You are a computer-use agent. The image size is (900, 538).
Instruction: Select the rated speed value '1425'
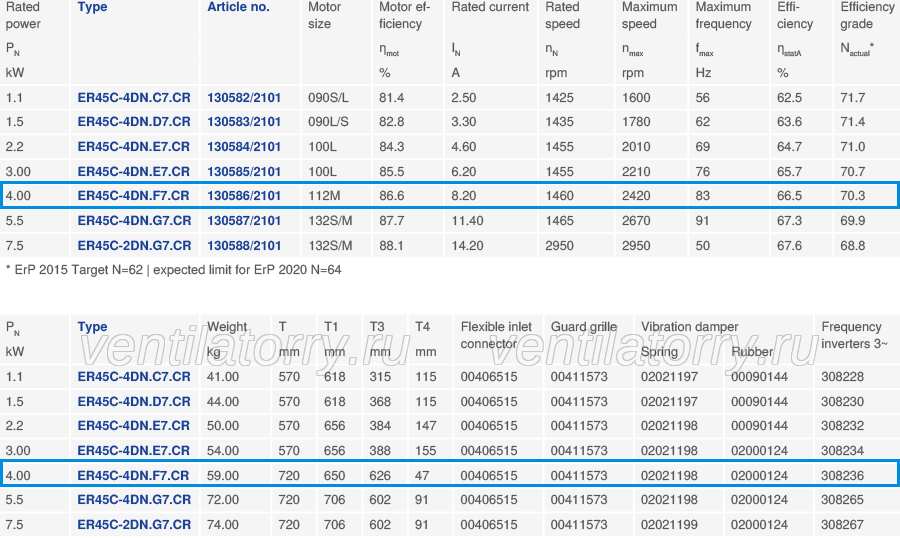pyautogui.click(x=560, y=98)
